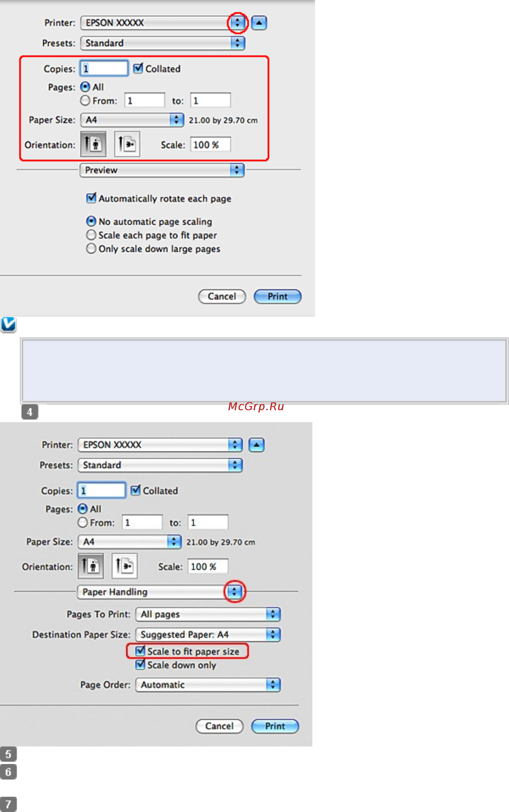The height and width of the screenshot is (812, 509).
Task: Click Cancel button in lower dialog
Action: [x=219, y=726]
